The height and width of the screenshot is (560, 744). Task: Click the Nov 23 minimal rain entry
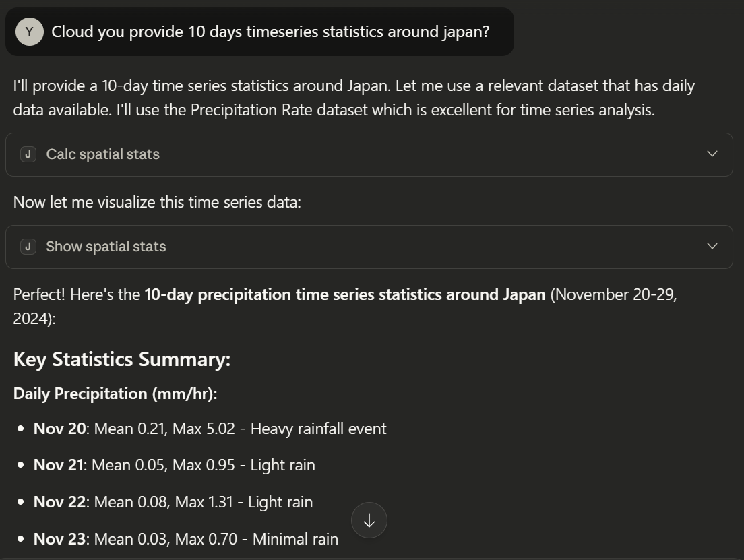click(185, 538)
